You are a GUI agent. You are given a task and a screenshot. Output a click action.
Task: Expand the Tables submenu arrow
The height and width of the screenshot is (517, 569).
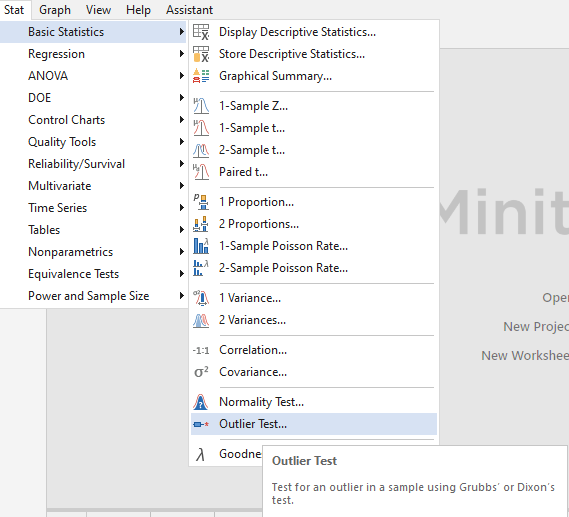pyautogui.click(x=181, y=230)
